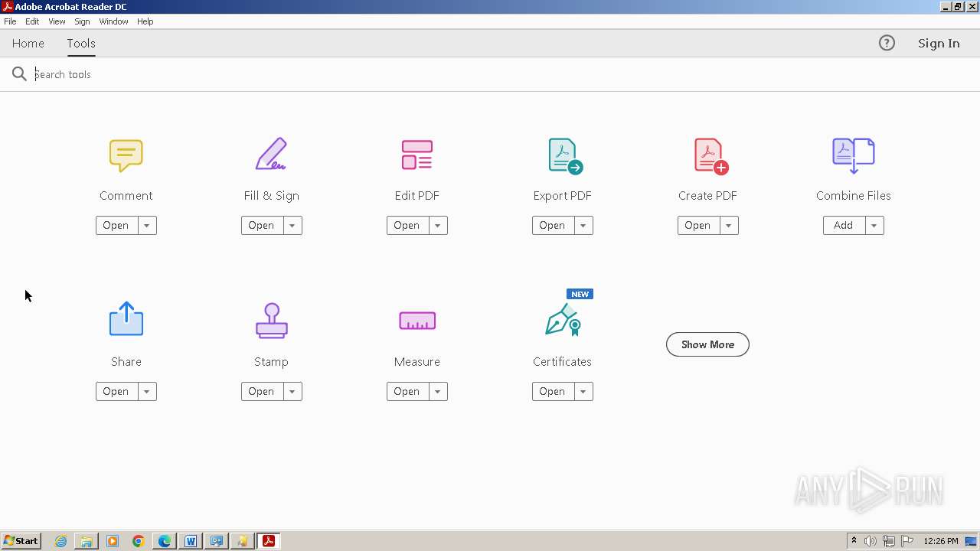
Task: Click the Start button
Action: click(x=21, y=541)
